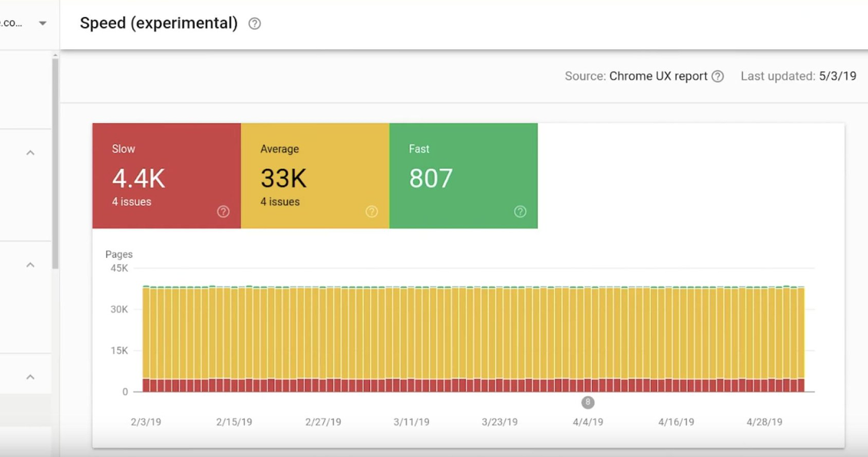The height and width of the screenshot is (457, 868).
Task: Click the 807 count in Fast tile
Action: pyautogui.click(x=431, y=178)
